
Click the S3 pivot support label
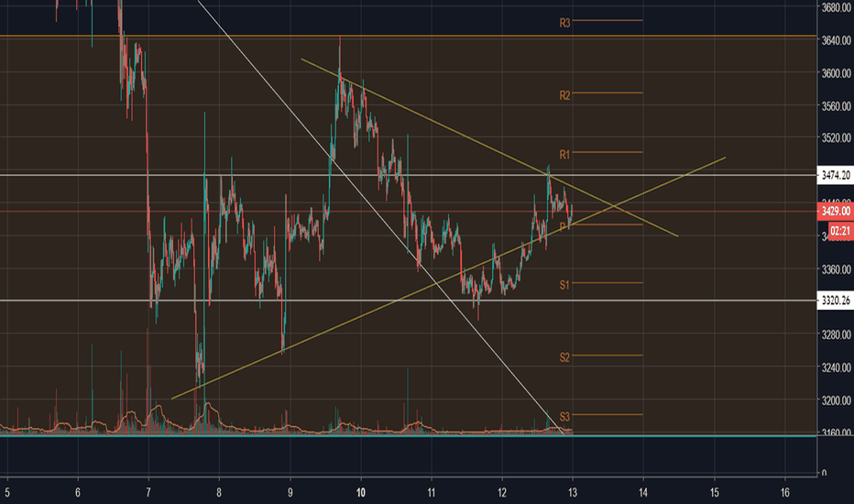click(564, 417)
